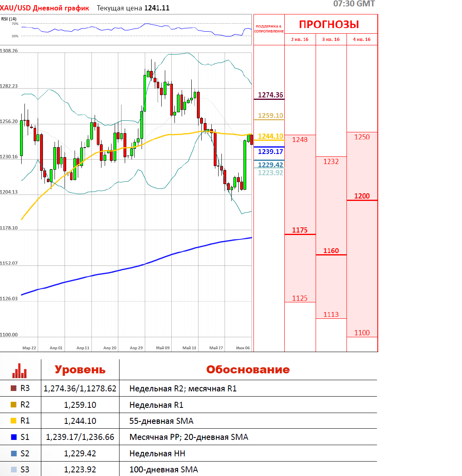Click the '100-дневная SMA' rationale
Image resolution: width=462 pixels, height=476 pixels.
point(164,470)
